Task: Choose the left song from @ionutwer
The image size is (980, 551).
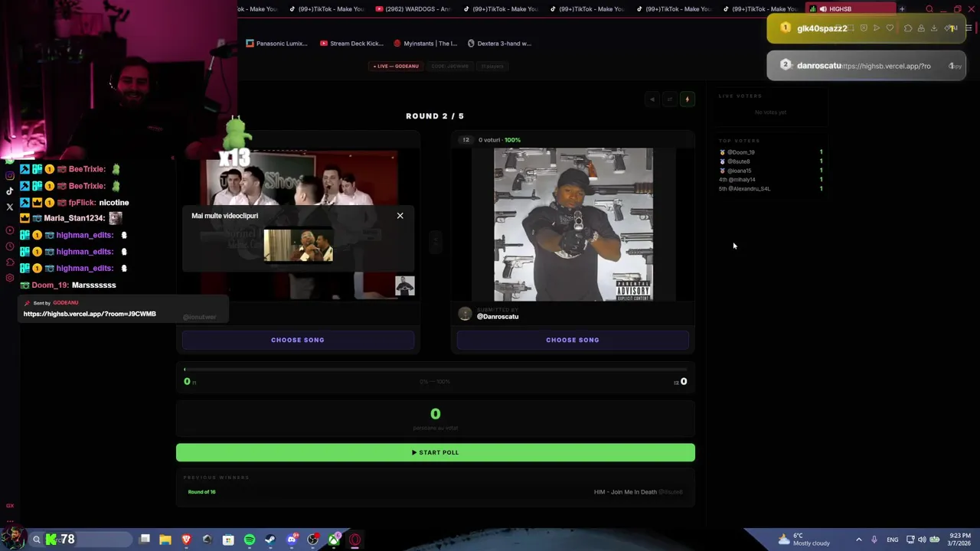Action: pos(298,340)
